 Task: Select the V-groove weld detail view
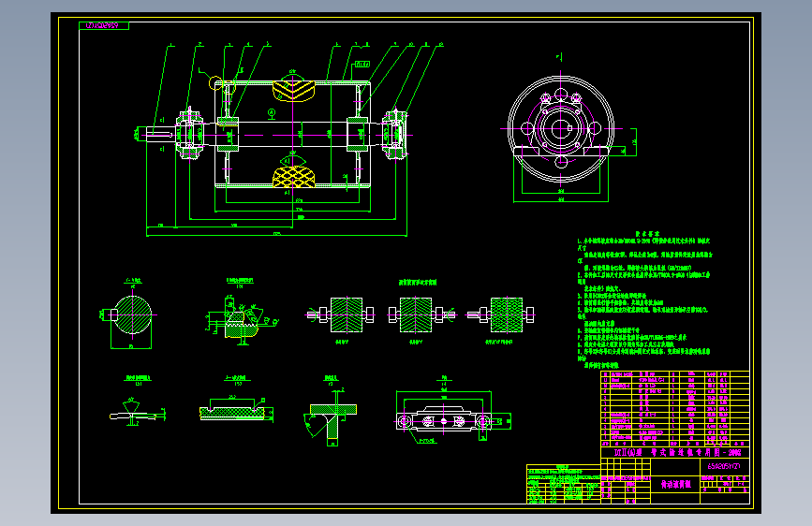pyautogui.click(x=138, y=411)
